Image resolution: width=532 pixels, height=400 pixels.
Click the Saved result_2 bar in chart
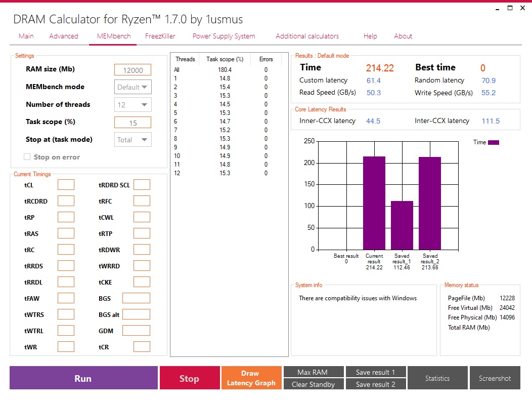430,203
